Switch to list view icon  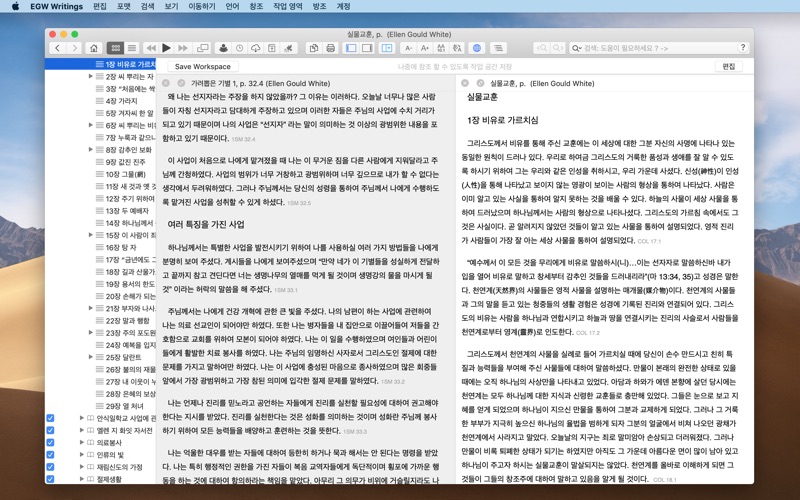pos(132,48)
